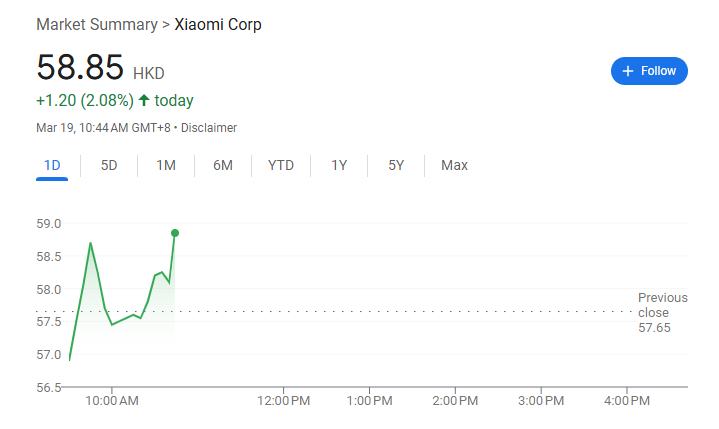719x429 pixels.
Task: Open the 1Y chart view
Action: click(x=340, y=165)
